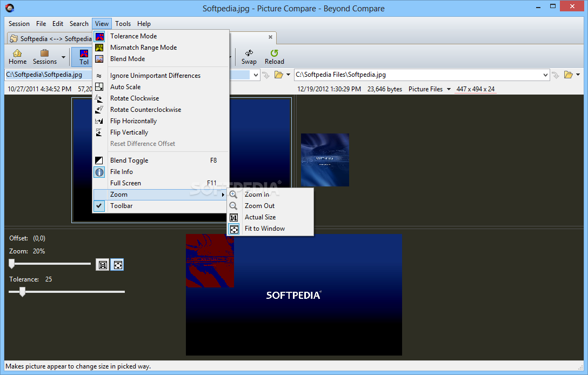Screen dimensions: 588x375
Task: Click the fit-to-window button beside the zoom slider
Action: pos(117,265)
